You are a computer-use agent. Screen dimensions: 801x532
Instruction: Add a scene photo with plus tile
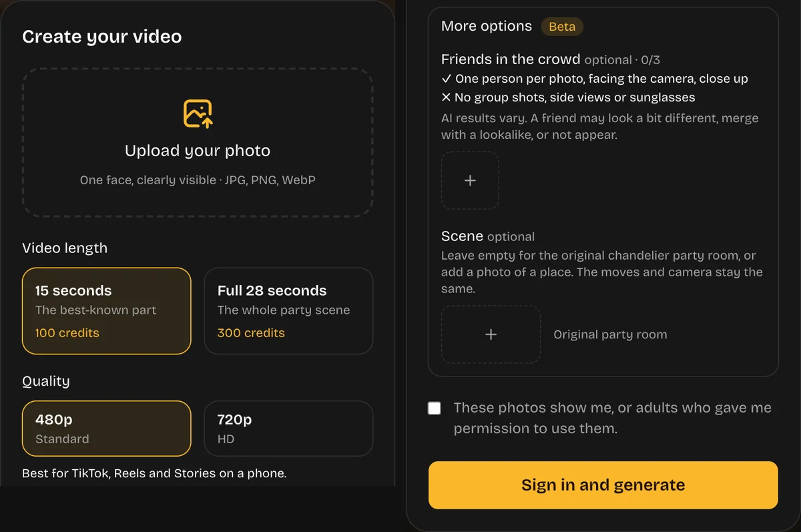pos(491,334)
